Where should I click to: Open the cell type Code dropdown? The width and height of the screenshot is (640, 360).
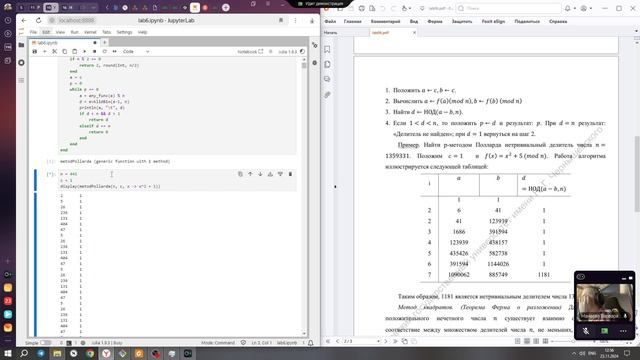coord(136,52)
